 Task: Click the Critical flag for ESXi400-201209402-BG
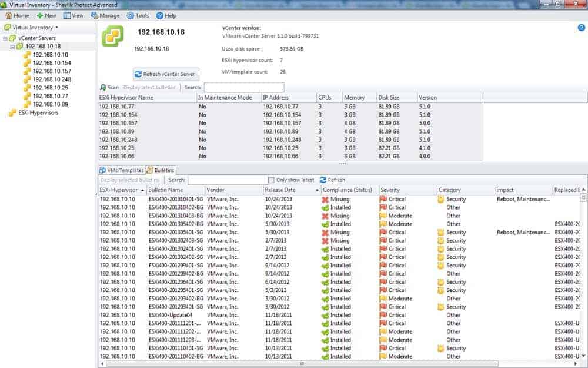click(x=383, y=274)
